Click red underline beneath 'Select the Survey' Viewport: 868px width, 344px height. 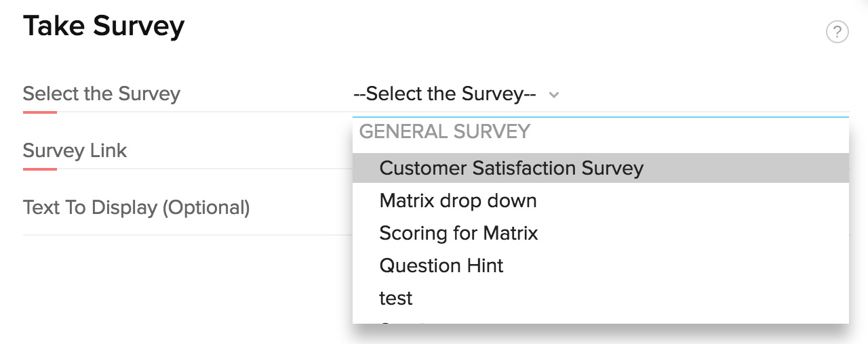point(39,112)
